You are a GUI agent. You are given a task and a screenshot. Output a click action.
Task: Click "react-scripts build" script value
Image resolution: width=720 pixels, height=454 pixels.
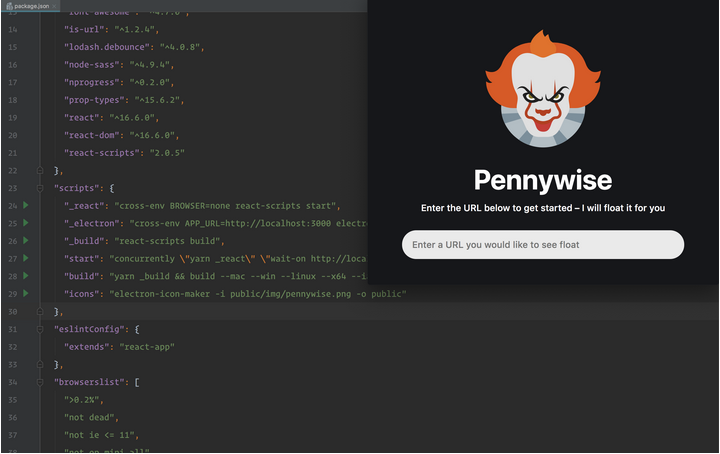click(x=166, y=241)
